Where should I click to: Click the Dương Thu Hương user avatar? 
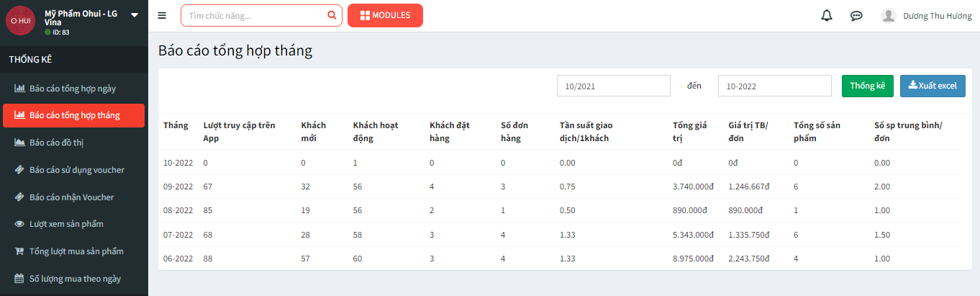[889, 16]
